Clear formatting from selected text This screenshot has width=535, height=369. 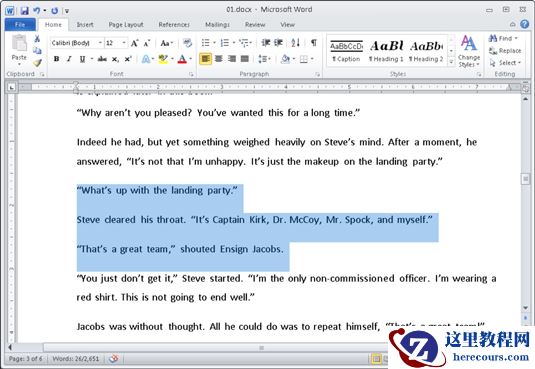point(187,43)
